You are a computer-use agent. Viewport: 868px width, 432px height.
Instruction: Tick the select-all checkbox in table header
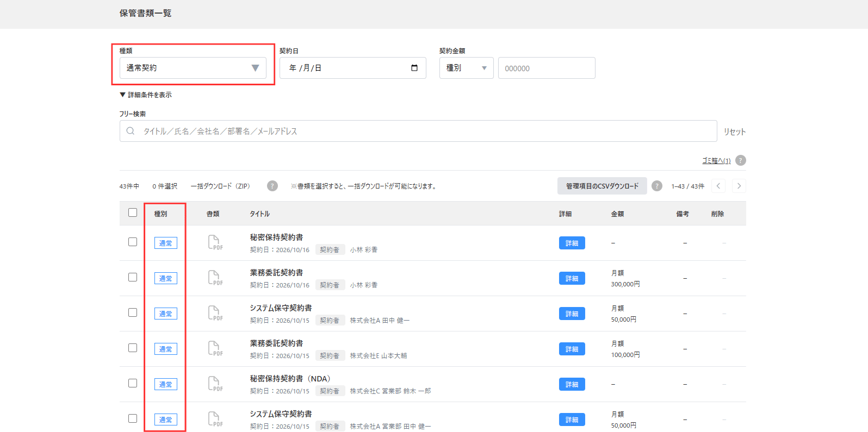(133, 212)
